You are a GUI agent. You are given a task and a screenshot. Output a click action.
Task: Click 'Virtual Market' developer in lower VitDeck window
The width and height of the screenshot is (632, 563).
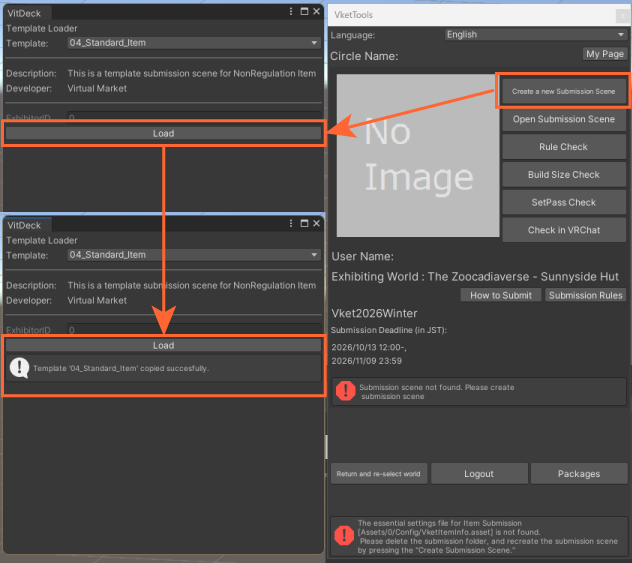pyautogui.click(x=97, y=301)
